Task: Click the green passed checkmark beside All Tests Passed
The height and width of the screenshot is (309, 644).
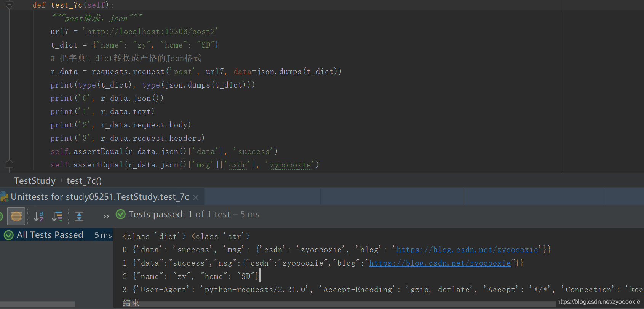Action: [x=8, y=235]
